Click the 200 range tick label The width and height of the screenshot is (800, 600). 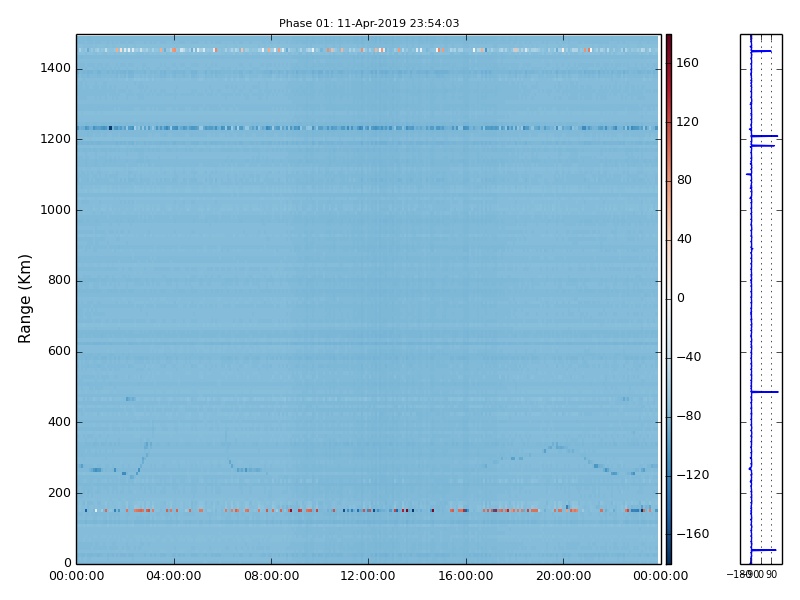click(59, 493)
